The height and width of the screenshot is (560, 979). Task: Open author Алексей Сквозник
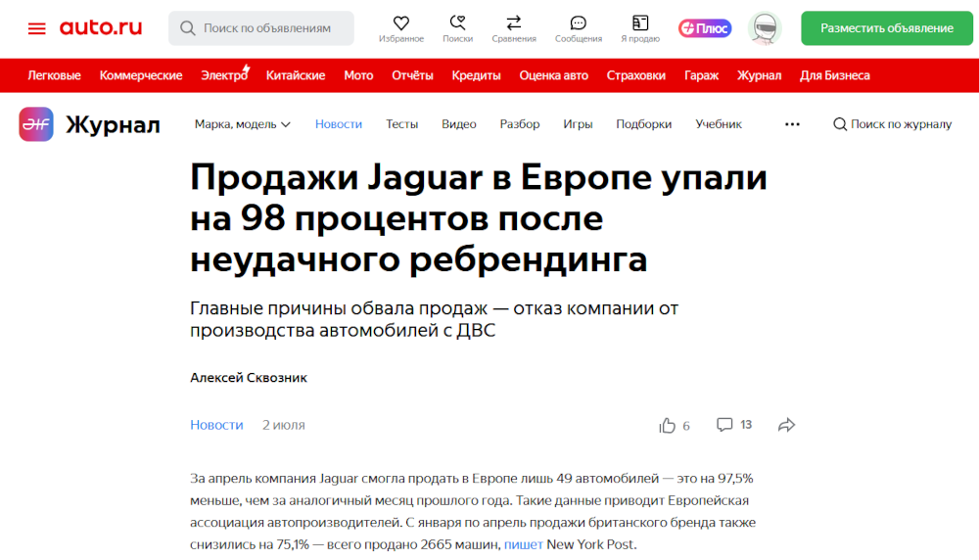[x=249, y=378]
